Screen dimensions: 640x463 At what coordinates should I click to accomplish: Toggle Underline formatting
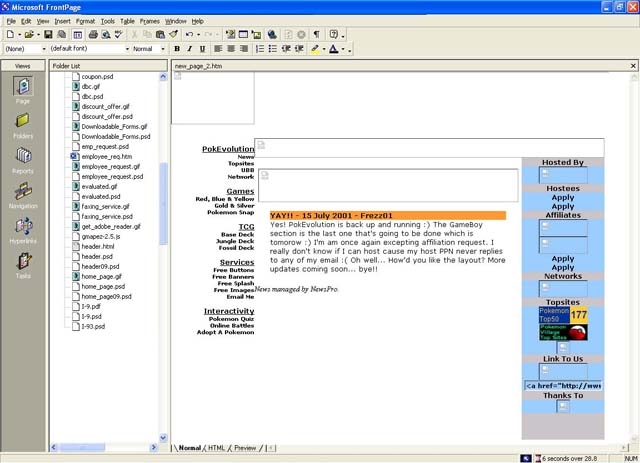coord(202,49)
